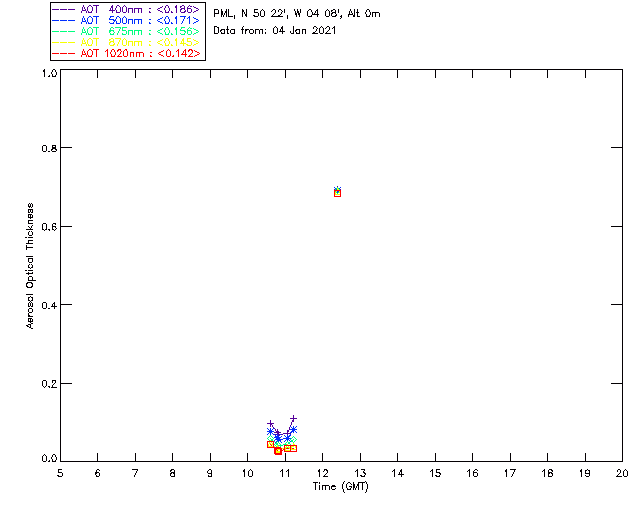The image size is (640, 512).
Task: Click the y-axis tick label 0.0
Action: (49, 458)
